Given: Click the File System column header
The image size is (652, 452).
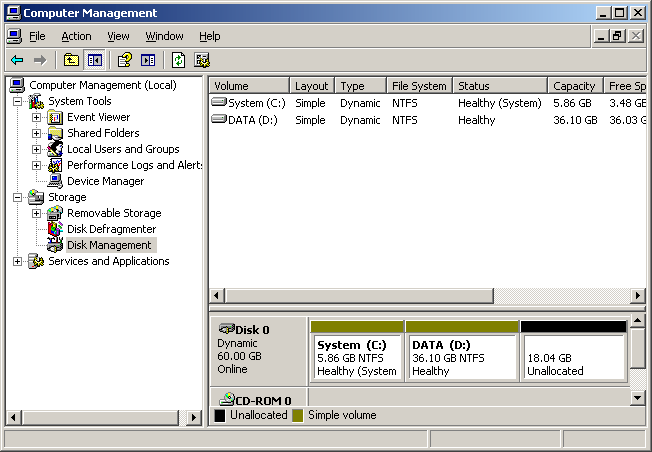Looking at the screenshot, I should pyautogui.click(x=419, y=86).
